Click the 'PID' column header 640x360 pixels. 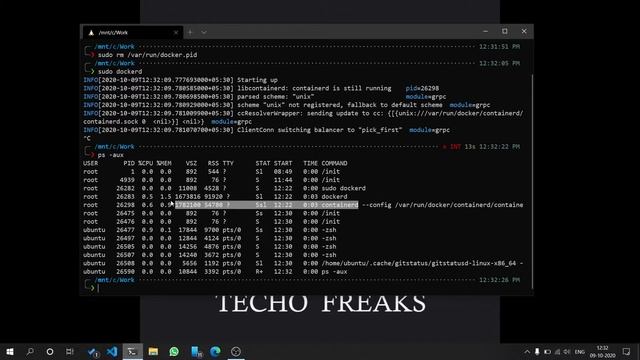click(129, 163)
